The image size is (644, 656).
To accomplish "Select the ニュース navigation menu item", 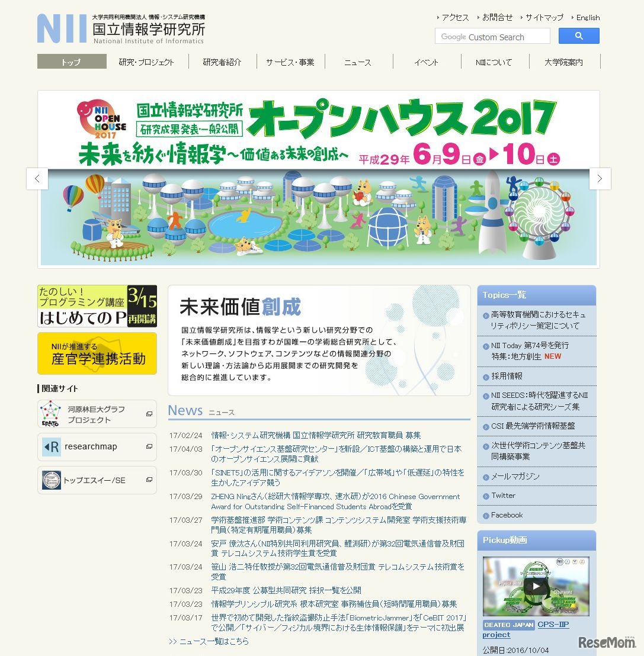I will point(358,62).
